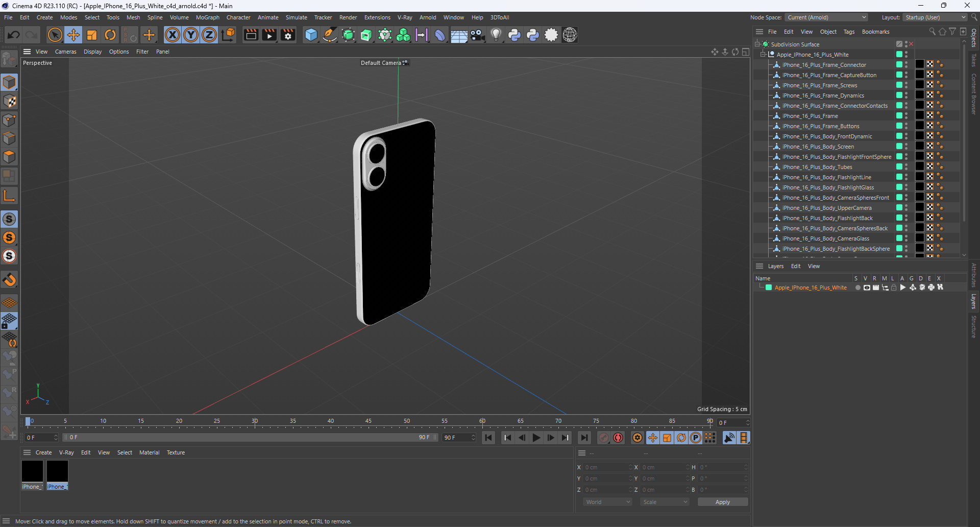Screen dimensions: 980x527
Task: Open Layout Startup dropdown
Action: (935, 17)
